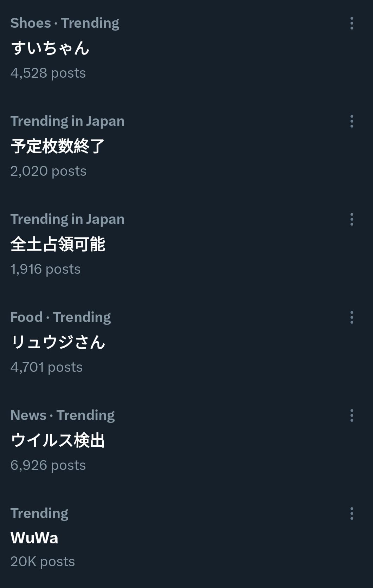Image resolution: width=373 pixels, height=588 pixels.
Task: Click the 6,926 posts count
Action: click(48, 465)
